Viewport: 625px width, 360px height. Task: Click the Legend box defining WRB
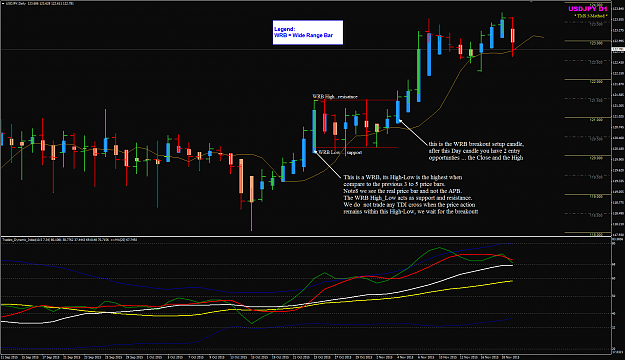[x=308, y=32]
